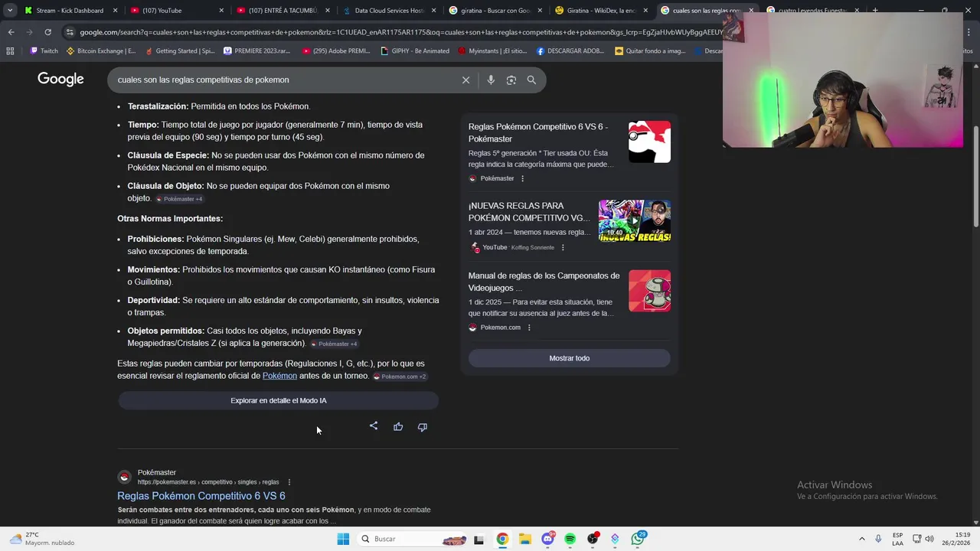This screenshot has width=980, height=551.
Task: Expand Pokemon.com +2 citation chip
Action: tap(400, 377)
